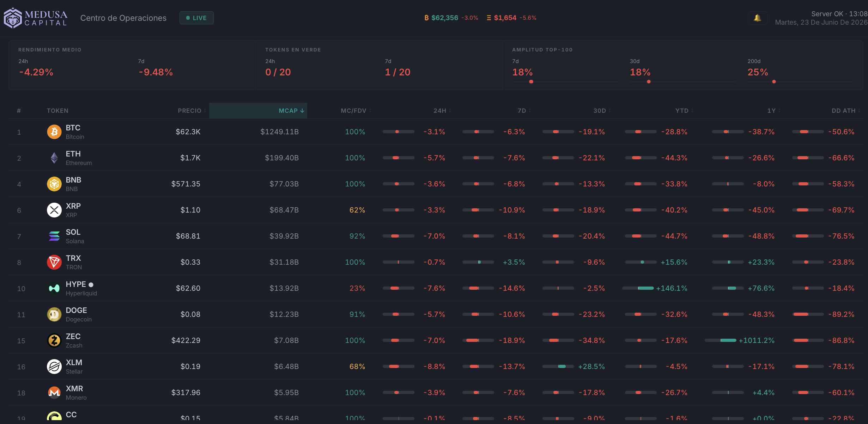Open the notifications bell

(757, 18)
